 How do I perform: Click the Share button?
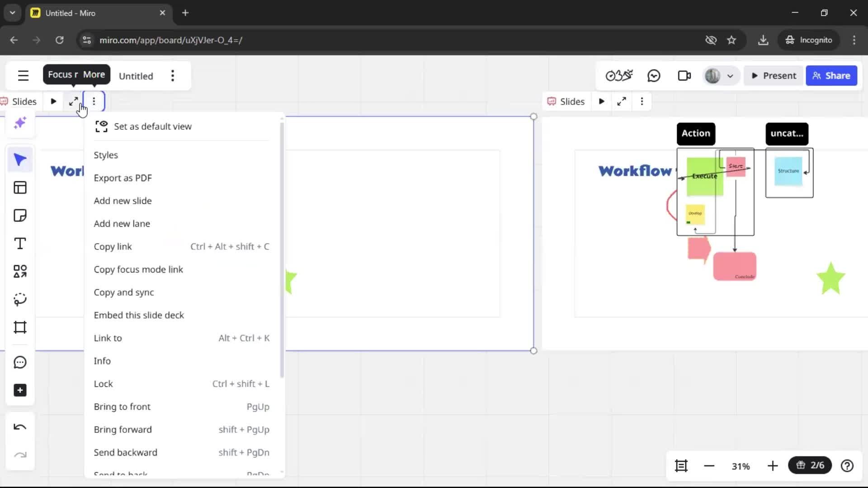pos(831,76)
